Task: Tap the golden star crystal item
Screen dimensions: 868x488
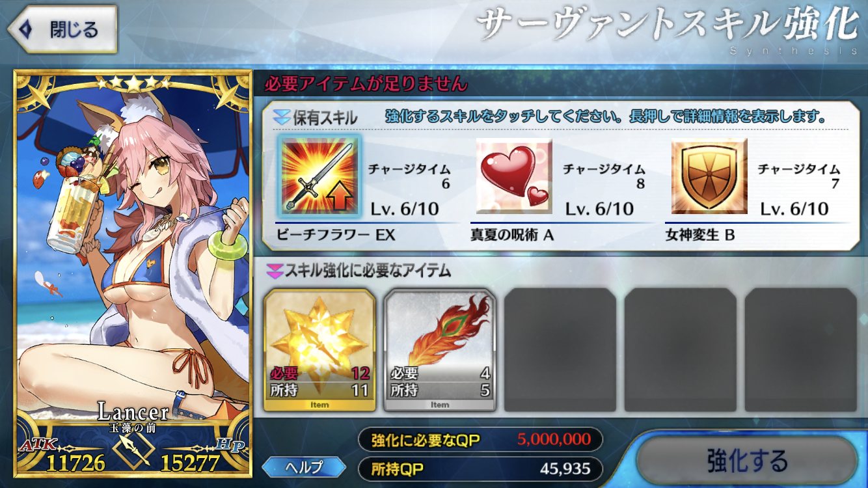Action: pyautogui.click(x=319, y=349)
